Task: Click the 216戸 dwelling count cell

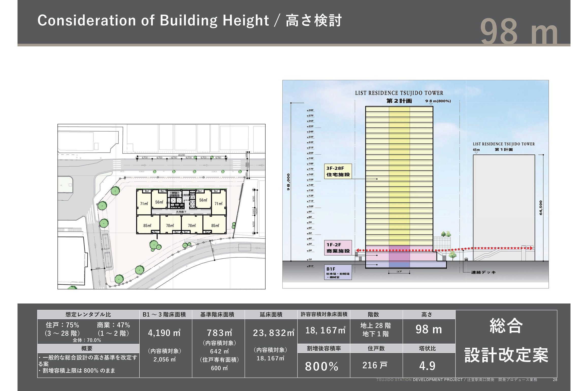Action: pos(375,365)
